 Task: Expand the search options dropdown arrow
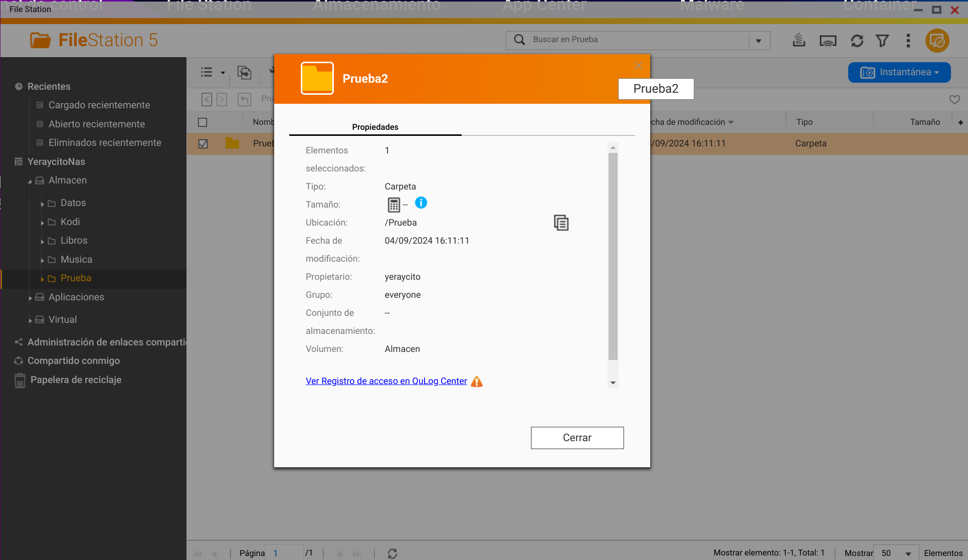(x=759, y=41)
